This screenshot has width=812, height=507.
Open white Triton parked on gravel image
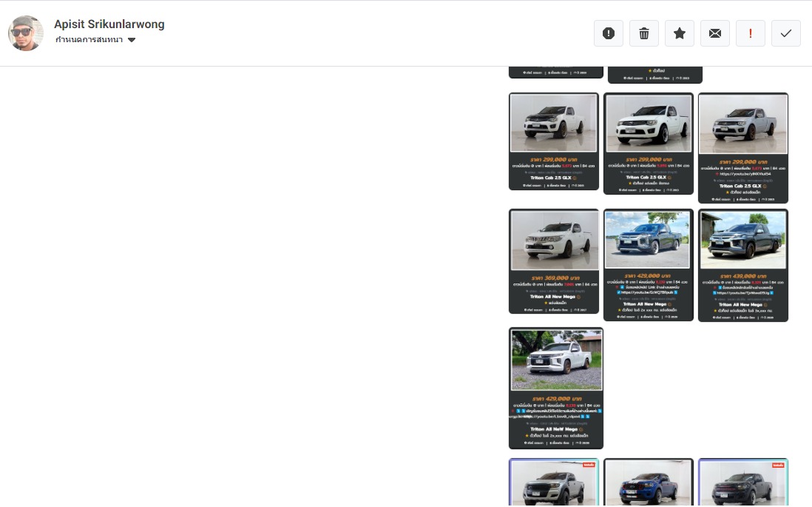tap(556, 360)
